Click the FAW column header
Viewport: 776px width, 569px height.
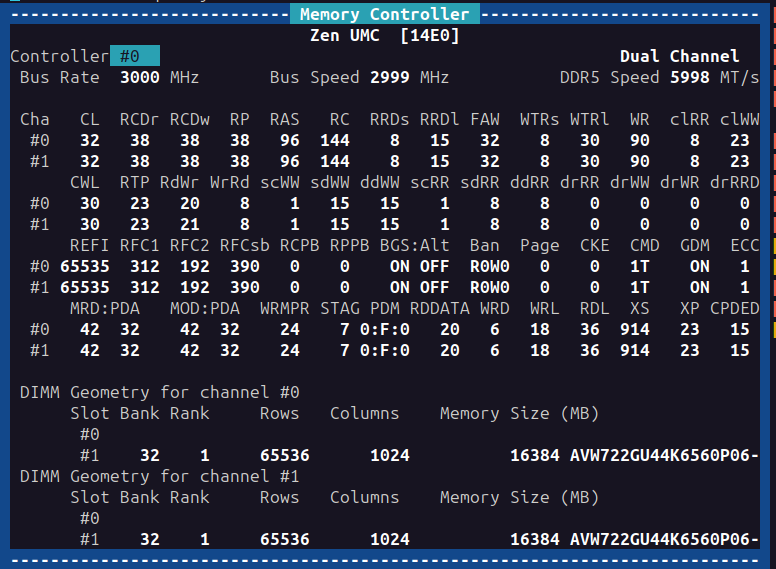pyautogui.click(x=485, y=119)
